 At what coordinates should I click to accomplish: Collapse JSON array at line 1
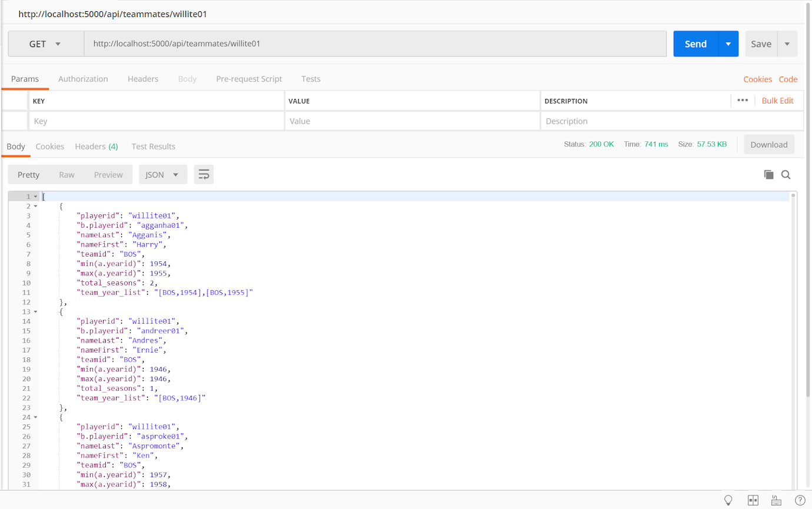coord(35,197)
